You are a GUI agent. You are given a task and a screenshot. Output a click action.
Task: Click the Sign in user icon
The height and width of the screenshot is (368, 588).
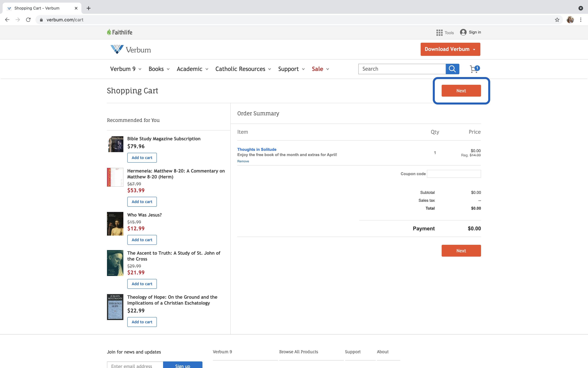click(x=463, y=32)
